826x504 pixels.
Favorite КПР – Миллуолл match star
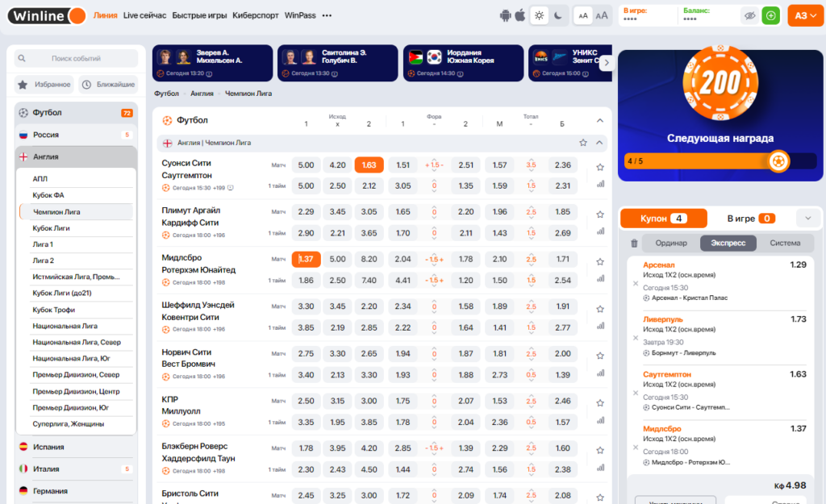600,403
